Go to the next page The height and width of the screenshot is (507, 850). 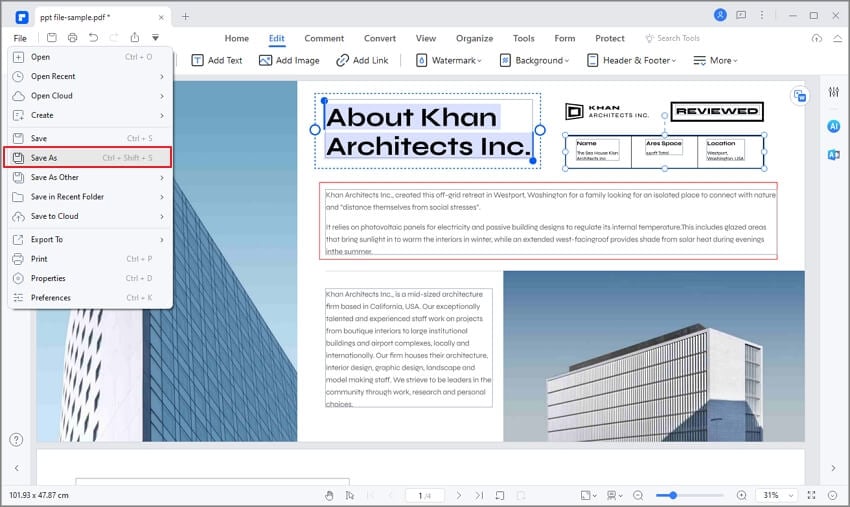pyautogui.click(x=459, y=495)
